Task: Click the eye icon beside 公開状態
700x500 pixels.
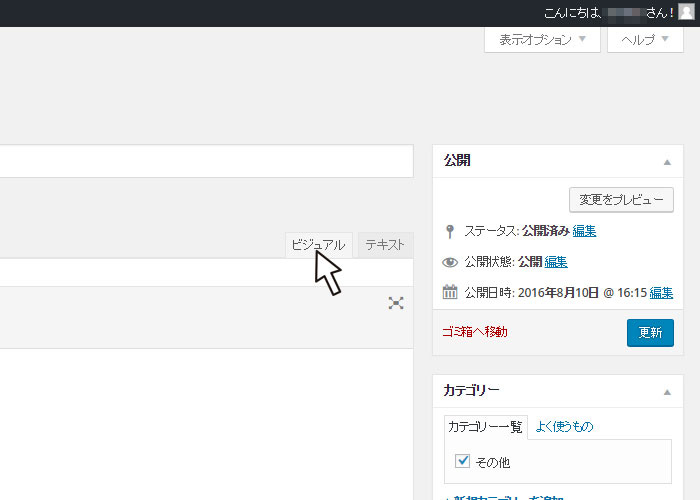Action: tap(450, 262)
